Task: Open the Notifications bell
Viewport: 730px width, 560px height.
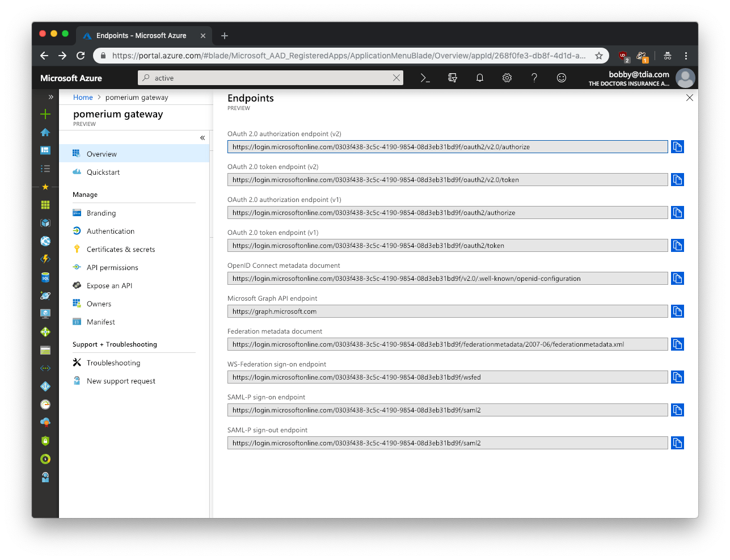Action: click(480, 78)
